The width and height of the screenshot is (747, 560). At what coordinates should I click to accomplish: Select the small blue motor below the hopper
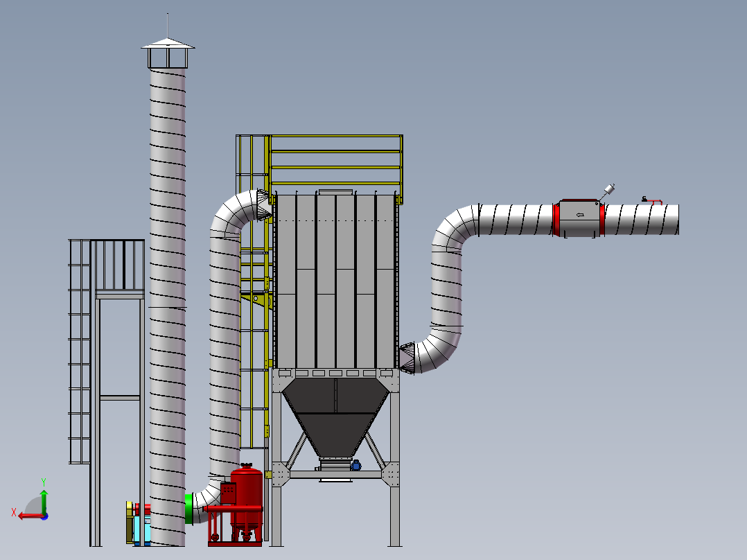click(356, 466)
